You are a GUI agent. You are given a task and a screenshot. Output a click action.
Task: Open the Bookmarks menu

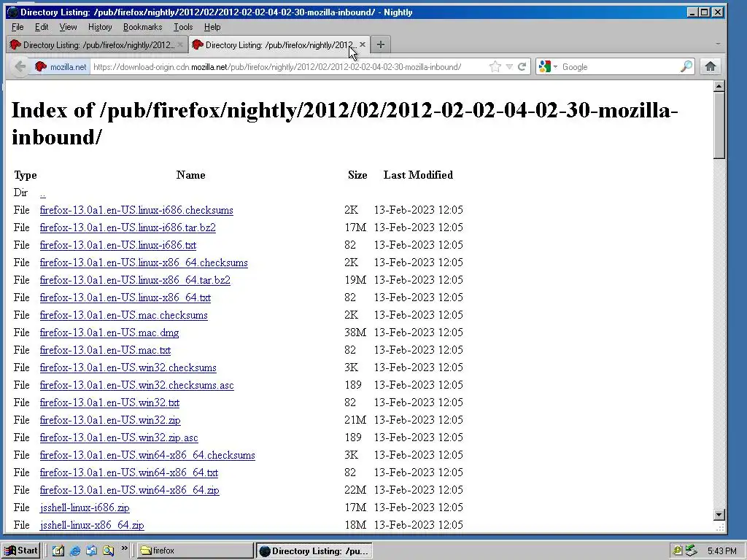[142, 27]
